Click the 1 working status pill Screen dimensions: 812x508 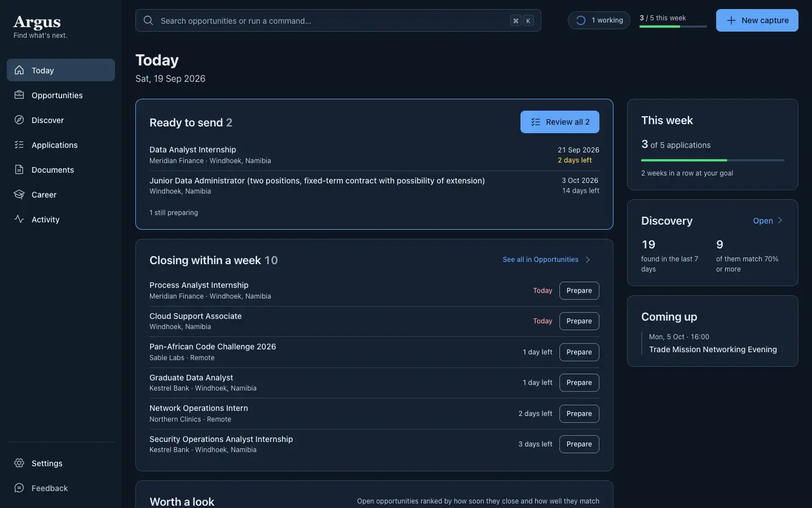click(599, 20)
